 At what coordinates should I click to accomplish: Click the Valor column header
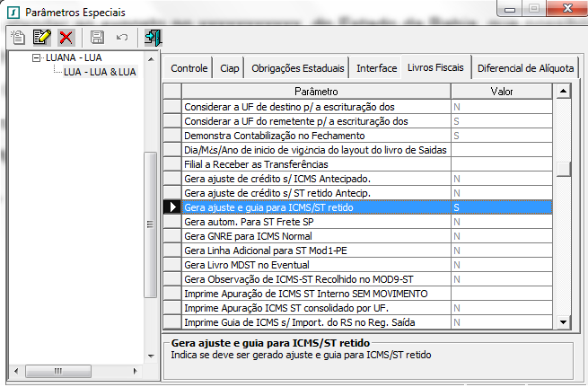click(502, 92)
